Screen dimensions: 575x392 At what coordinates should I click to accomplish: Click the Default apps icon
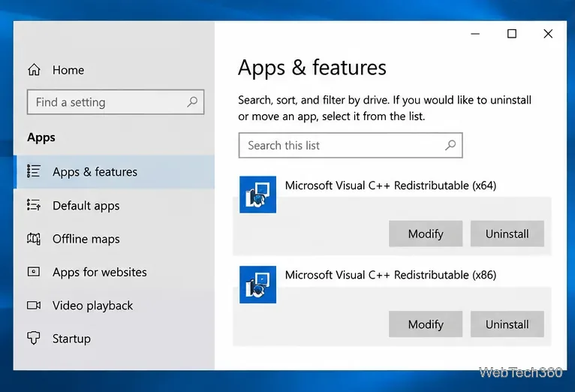click(34, 205)
